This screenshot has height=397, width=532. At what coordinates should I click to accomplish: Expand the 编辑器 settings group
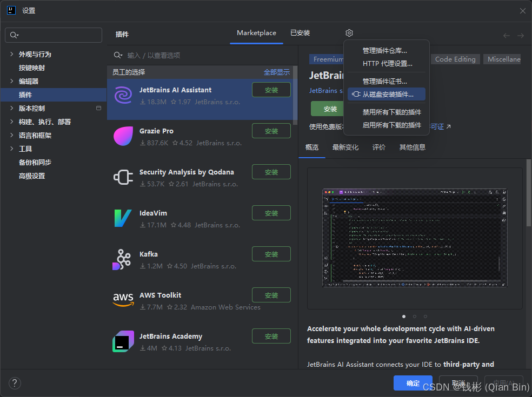[11, 81]
